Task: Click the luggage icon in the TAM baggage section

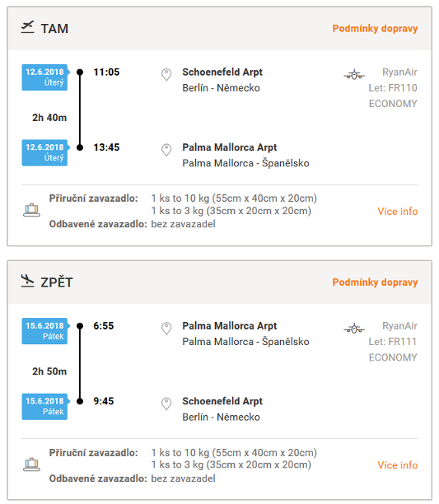Action: (31, 211)
